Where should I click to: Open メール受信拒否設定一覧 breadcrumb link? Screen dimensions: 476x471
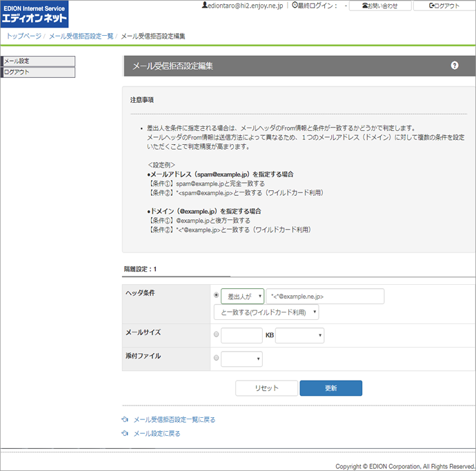coord(81,36)
